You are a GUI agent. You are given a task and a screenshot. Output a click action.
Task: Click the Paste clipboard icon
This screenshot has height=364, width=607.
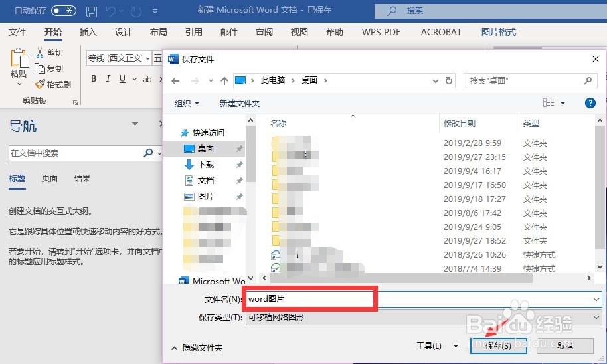[x=19, y=58]
